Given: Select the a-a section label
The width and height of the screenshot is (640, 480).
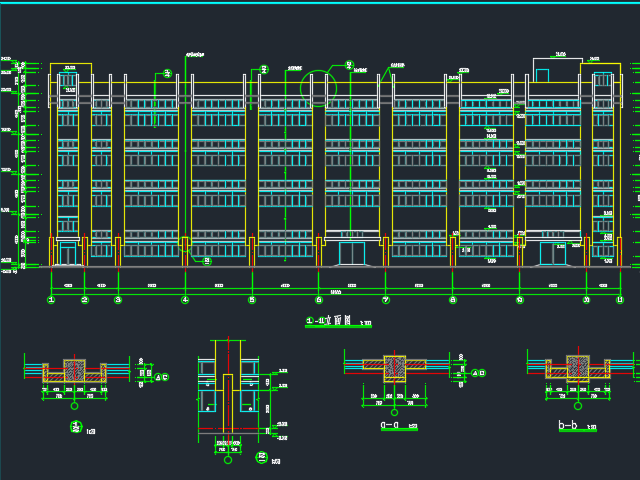Looking at the screenshot, I should (x=392, y=424).
